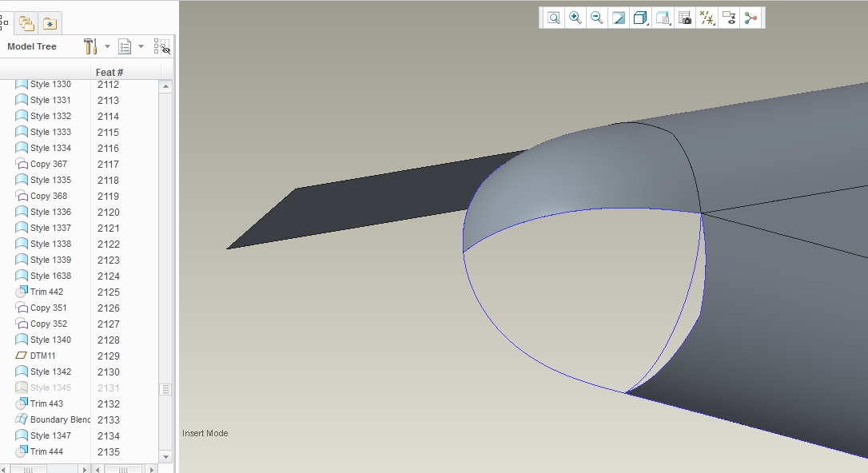Toggle the tree column display eye icon
This screenshot has width=868, height=473.
tap(161, 46)
